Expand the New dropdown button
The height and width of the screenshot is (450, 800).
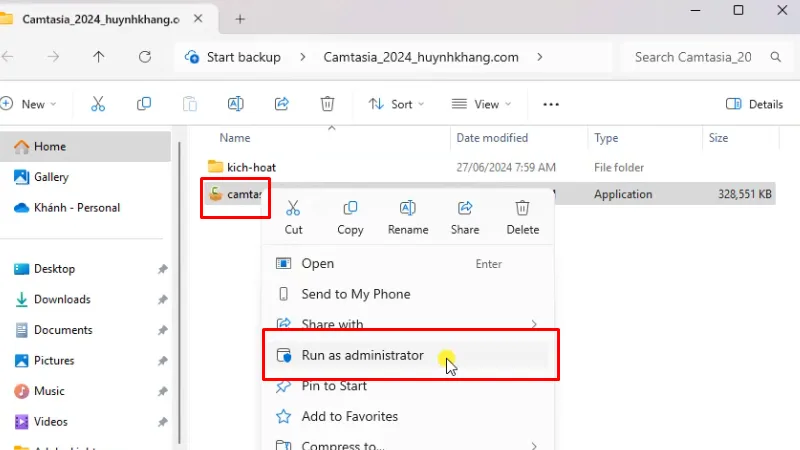(x=30, y=104)
